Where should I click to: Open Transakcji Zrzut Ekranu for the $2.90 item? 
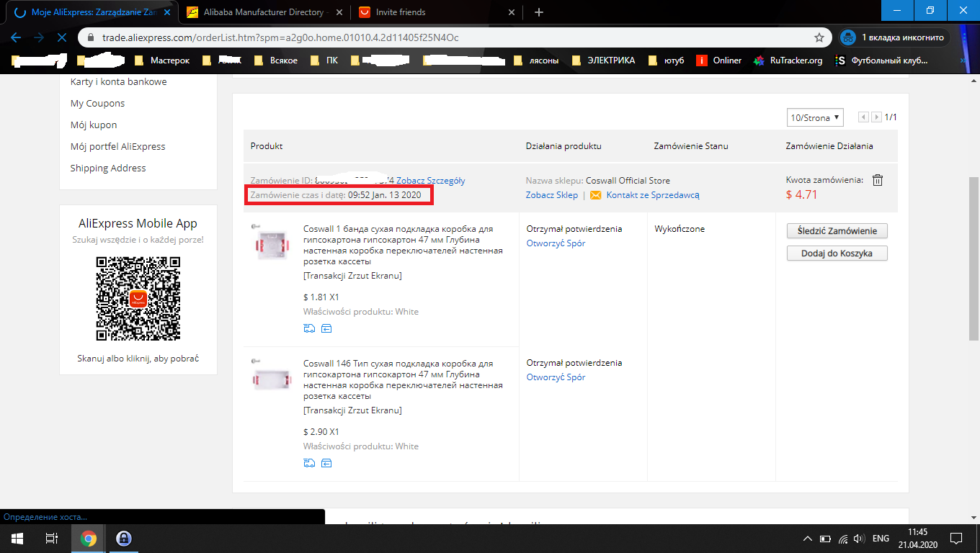[x=352, y=410]
